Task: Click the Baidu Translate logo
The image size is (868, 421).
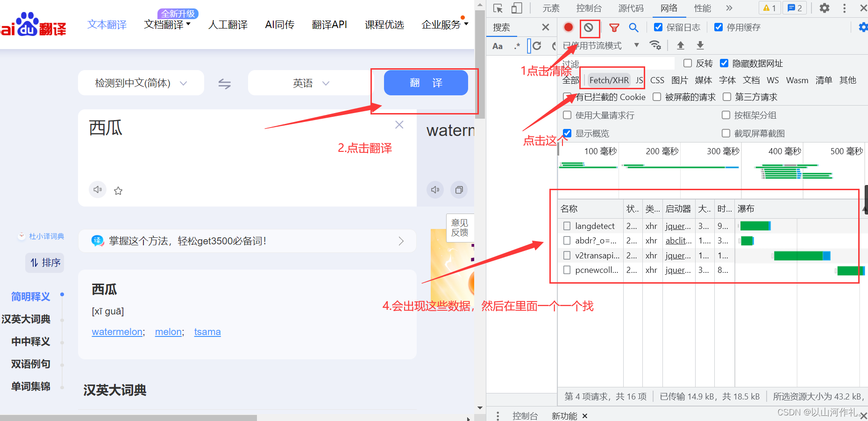Action: click(x=33, y=25)
